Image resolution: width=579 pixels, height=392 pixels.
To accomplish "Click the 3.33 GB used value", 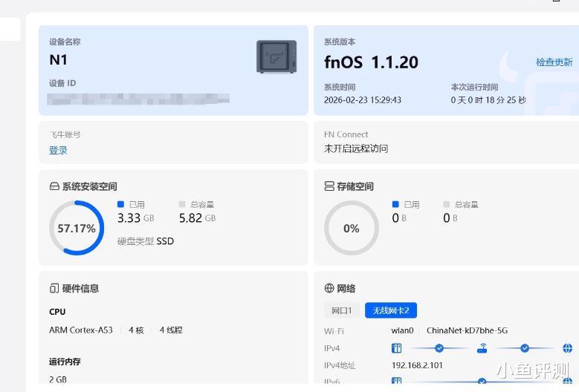I will click(135, 218).
